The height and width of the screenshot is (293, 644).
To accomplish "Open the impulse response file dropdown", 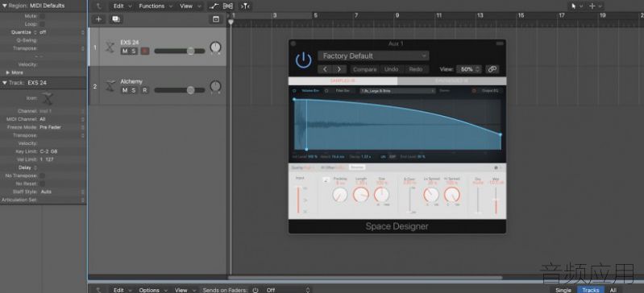I will pos(397,91).
